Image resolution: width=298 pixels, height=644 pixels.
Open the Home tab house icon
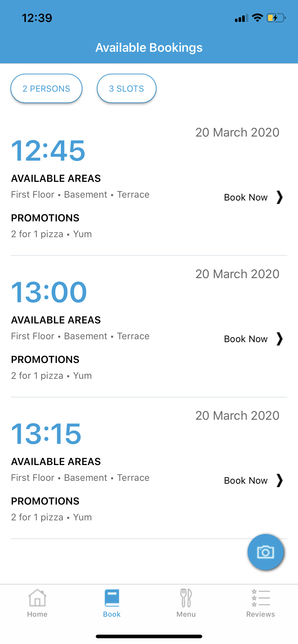(x=37, y=598)
